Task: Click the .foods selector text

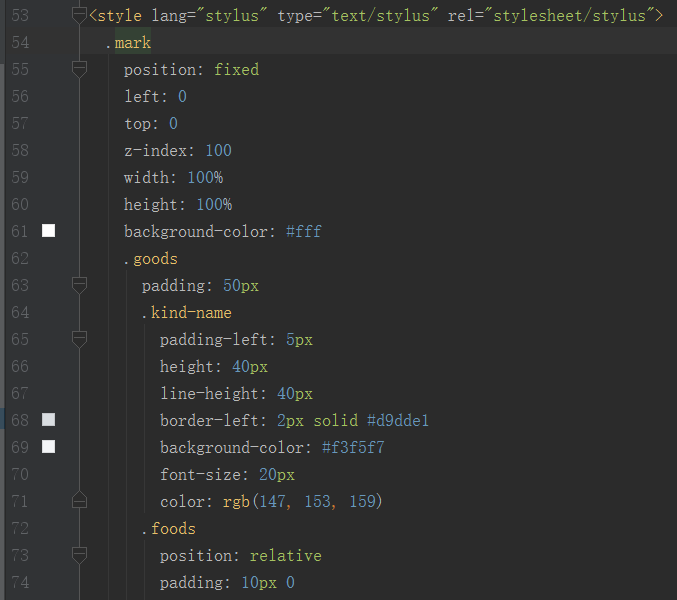Action: pyautogui.click(x=169, y=529)
